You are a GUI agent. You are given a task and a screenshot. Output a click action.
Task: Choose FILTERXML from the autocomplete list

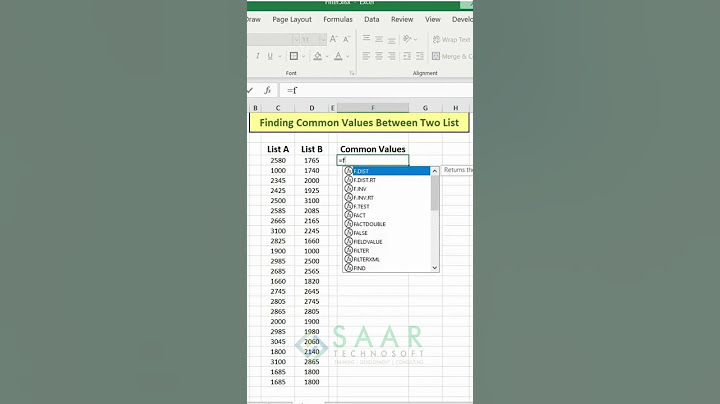[387, 259]
